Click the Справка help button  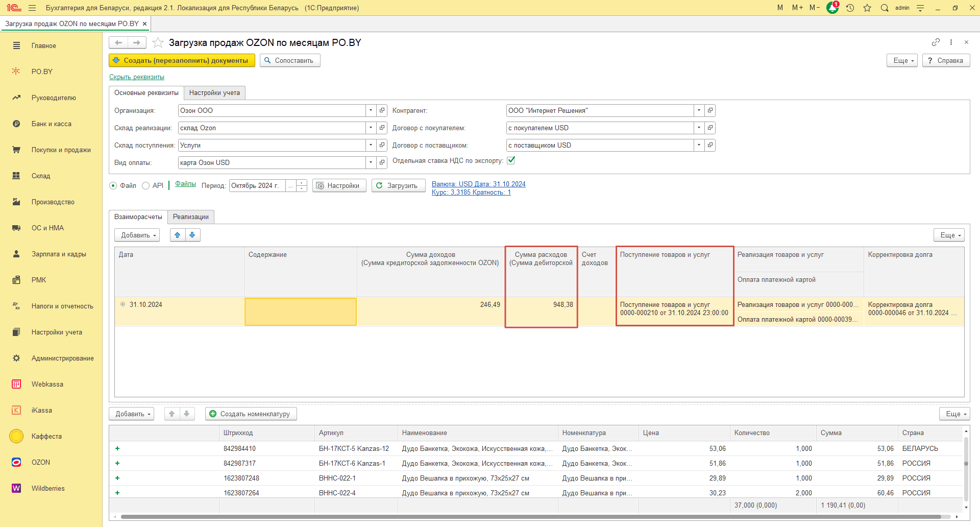946,60
